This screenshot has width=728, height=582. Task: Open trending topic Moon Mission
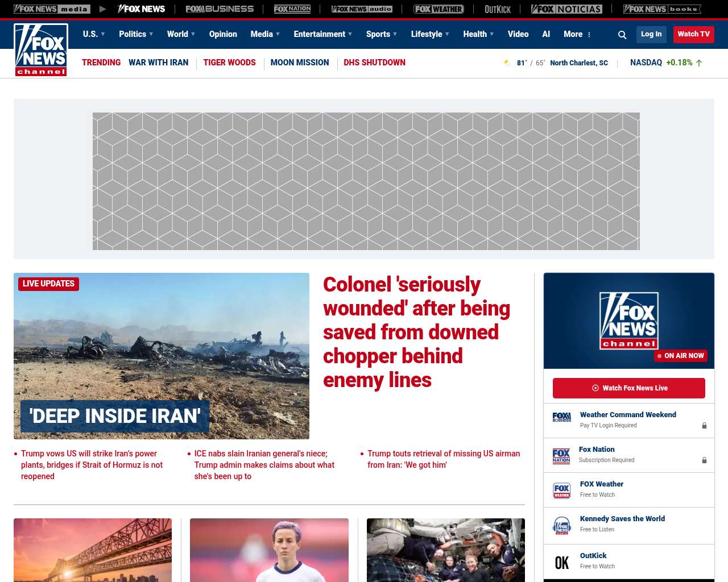click(x=300, y=63)
